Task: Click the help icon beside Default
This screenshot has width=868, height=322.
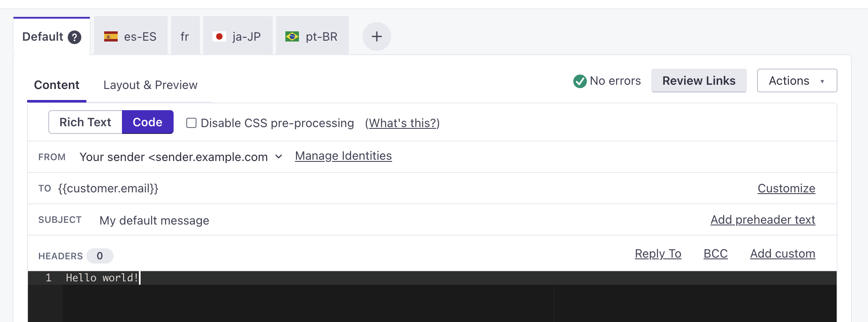Action: coord(75,37)
